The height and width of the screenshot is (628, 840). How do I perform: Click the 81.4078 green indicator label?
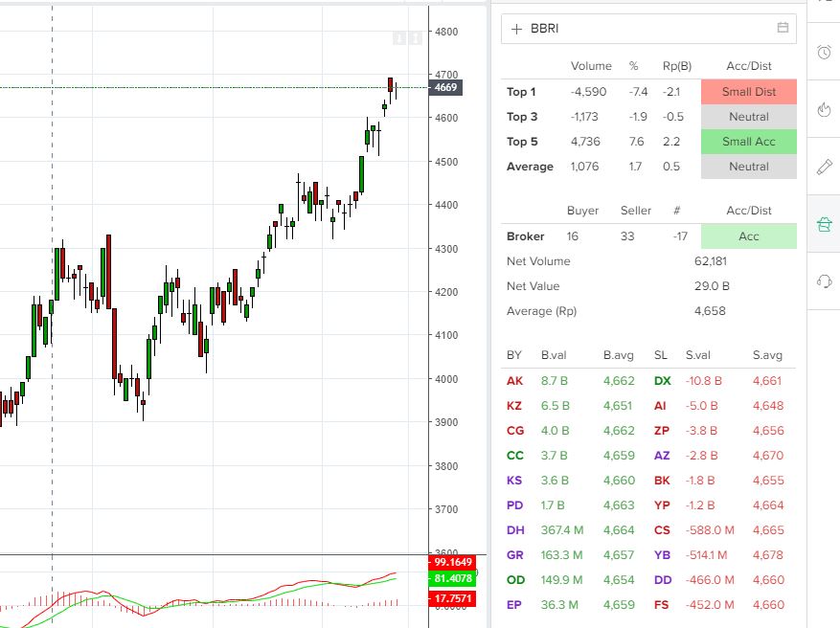(452, 578)
